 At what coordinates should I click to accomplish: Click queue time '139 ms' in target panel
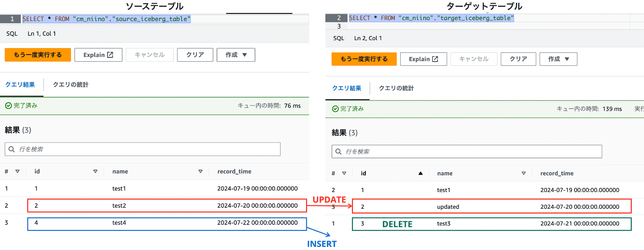(612, 109)
